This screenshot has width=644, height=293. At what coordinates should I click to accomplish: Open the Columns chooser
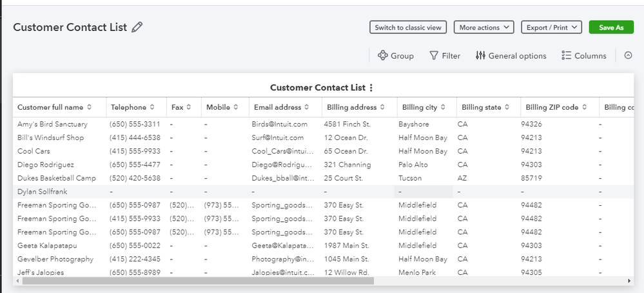point(583,56)
